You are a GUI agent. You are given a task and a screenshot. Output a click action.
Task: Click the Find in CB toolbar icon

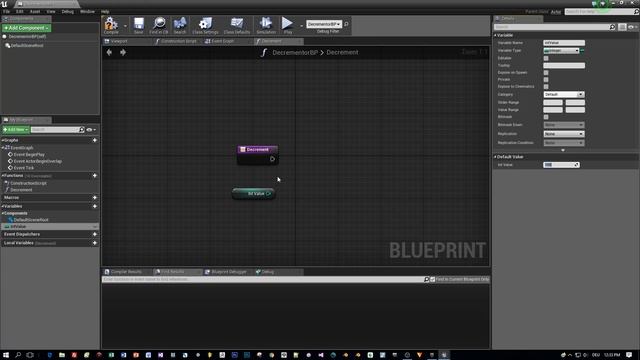pos(159,25)
